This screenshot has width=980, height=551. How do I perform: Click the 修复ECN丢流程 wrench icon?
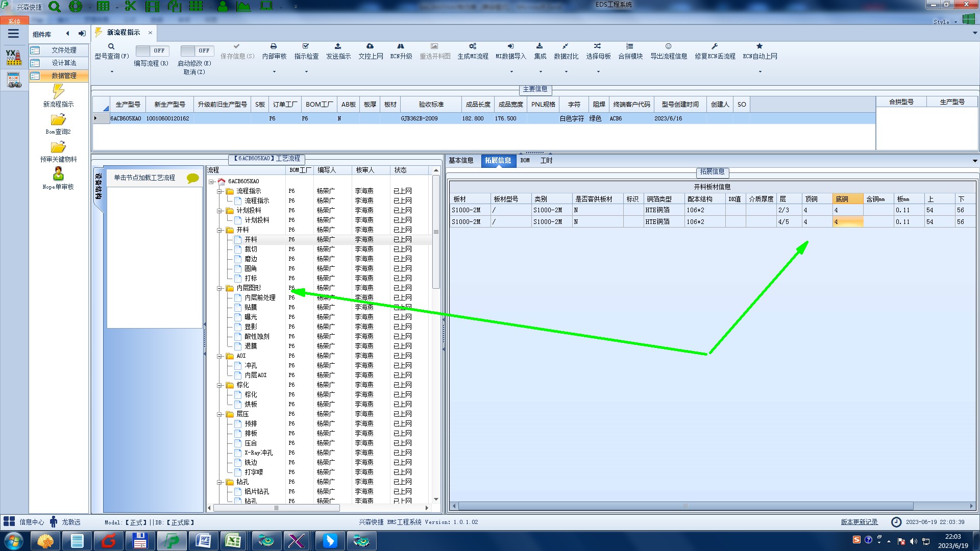(x=715, y=46)
